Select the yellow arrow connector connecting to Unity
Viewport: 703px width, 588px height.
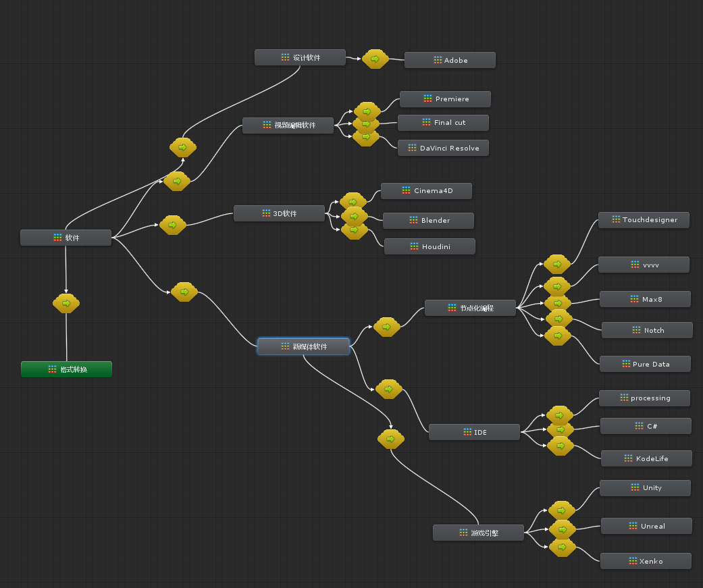pos(562,510)
